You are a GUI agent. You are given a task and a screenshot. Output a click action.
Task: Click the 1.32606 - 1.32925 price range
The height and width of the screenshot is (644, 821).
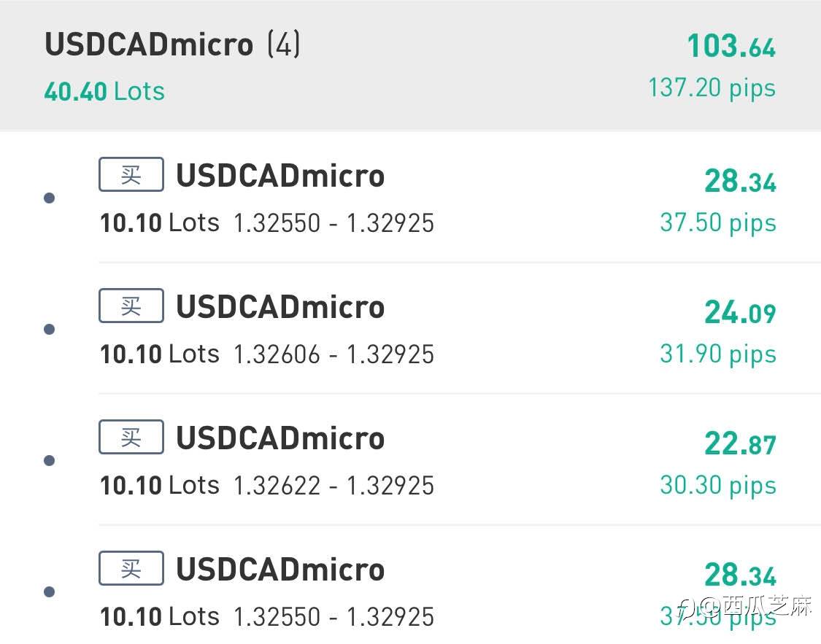click(x=334, y=355)
